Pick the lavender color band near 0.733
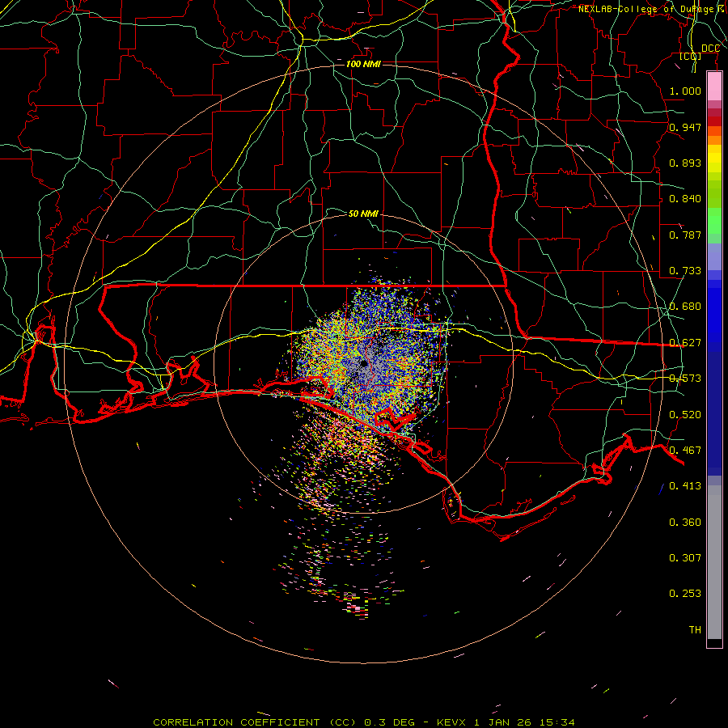Viewport: 728px width, 728px height. pyautogui.click(x=714, y=257)
